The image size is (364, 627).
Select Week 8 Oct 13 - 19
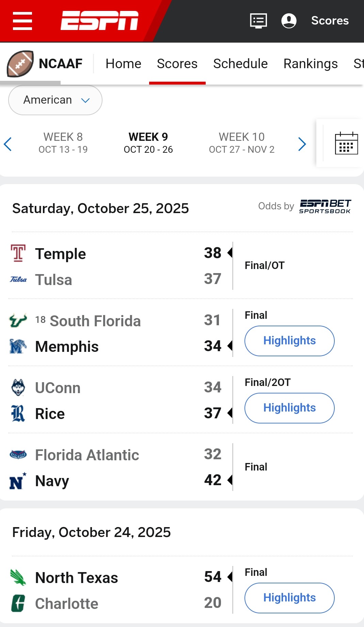pos(63,143)
